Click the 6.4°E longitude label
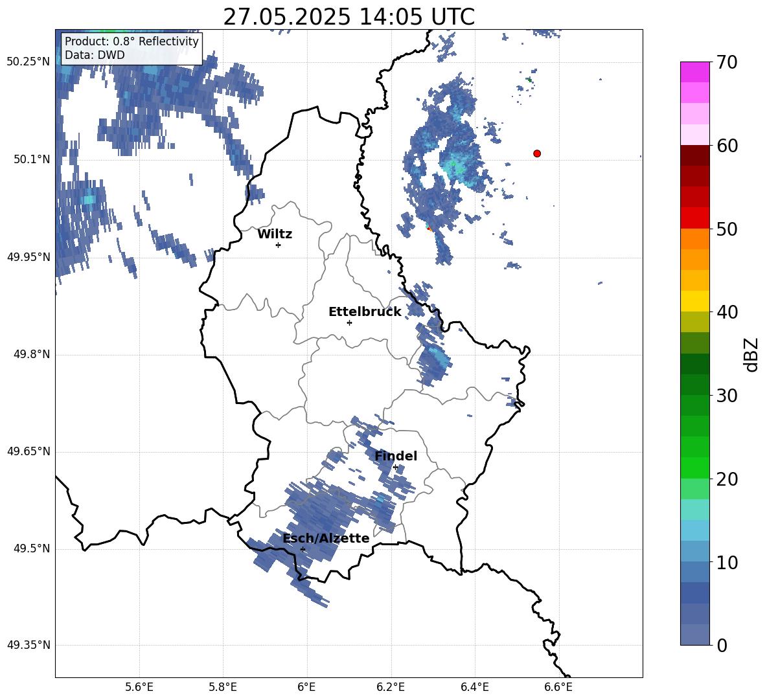 474,687
